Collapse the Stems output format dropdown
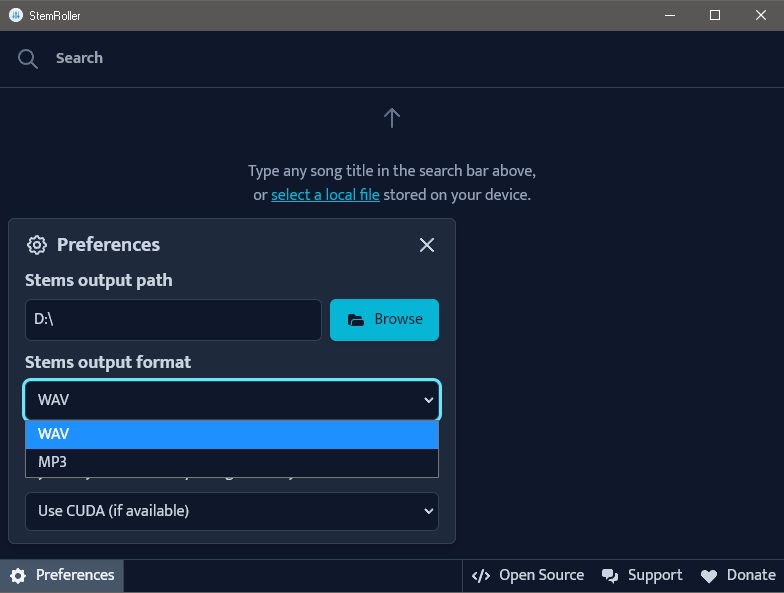The image size is (784, 593). (232, 400)
